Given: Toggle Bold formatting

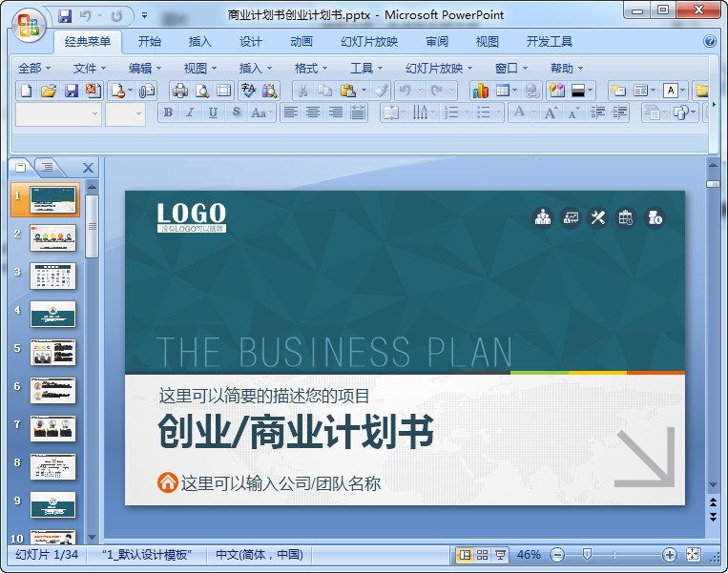Looking at the screenshot, I should point(168,113).
